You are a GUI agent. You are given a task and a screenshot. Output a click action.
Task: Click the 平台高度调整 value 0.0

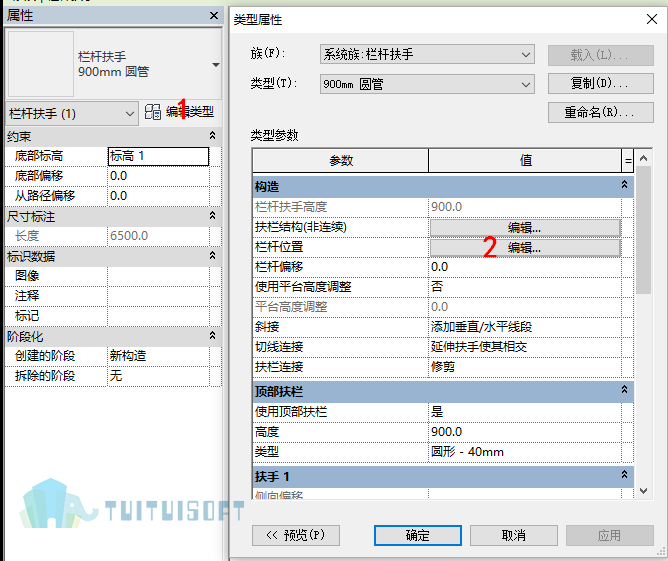click(x=525, y=307)
